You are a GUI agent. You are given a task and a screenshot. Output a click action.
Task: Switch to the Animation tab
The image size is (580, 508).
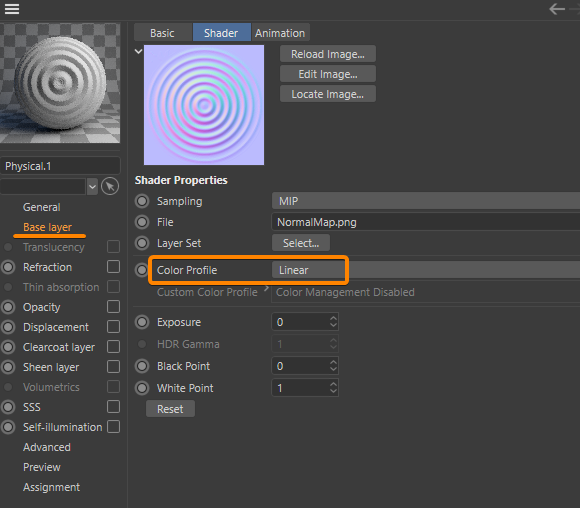280,33
